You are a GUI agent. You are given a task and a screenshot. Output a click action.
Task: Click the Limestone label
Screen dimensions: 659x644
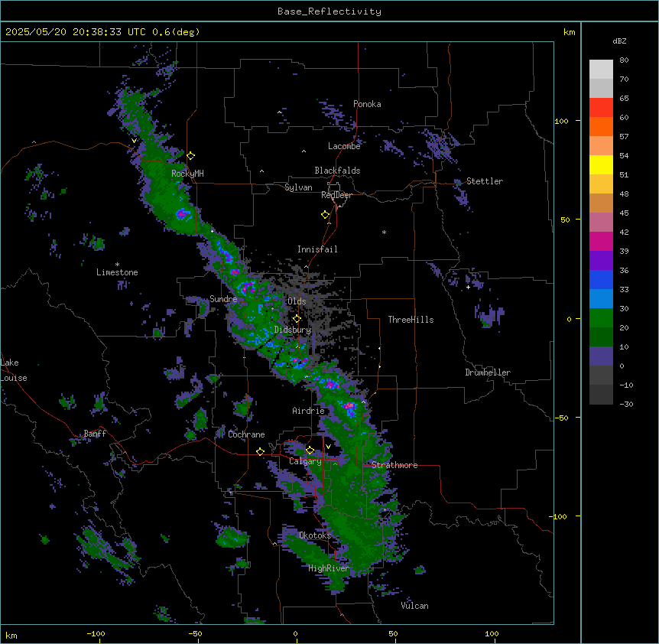coord(117,272)
